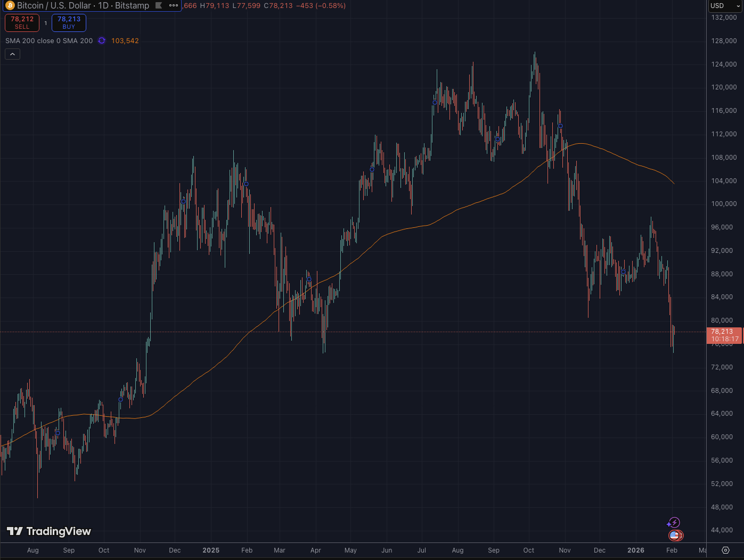
Task: Open the three-dots more menu in legend
Action: (x=174, y=6)
